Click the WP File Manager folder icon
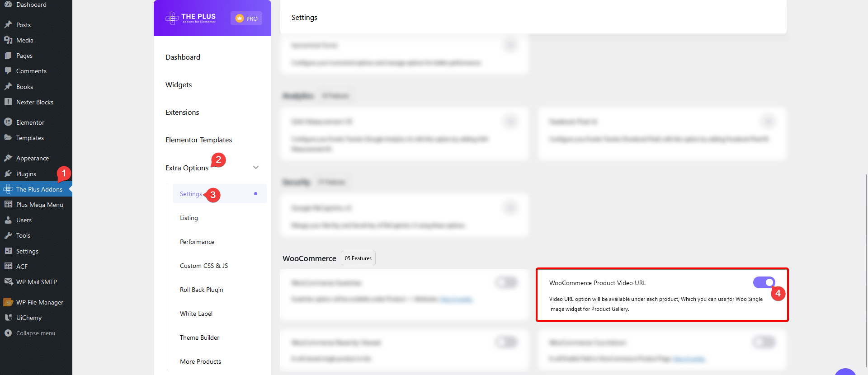This screenshot has height=375, width=868. tap(8, 302)
